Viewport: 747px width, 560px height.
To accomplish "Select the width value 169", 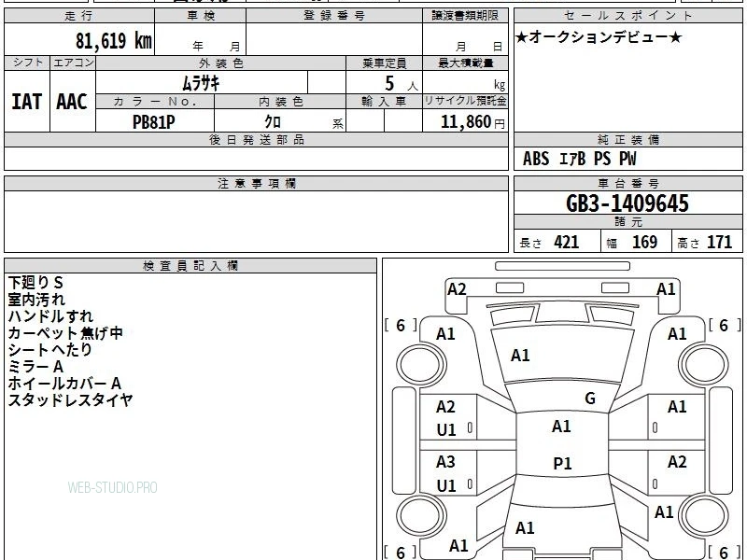I will [644, 242].
